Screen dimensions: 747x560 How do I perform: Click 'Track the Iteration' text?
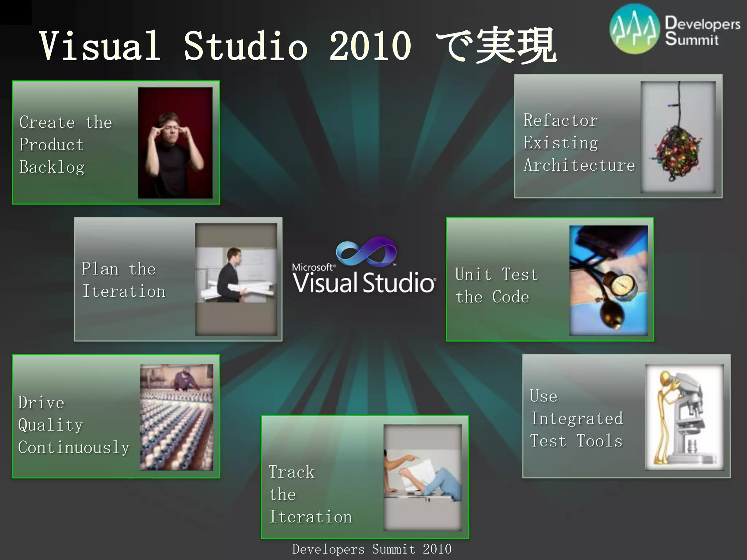pos(310,494)
